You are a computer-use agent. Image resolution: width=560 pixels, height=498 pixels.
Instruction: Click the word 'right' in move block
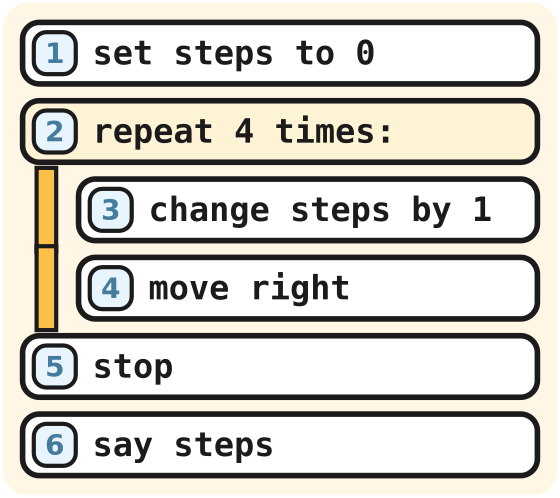pos(300,289)
